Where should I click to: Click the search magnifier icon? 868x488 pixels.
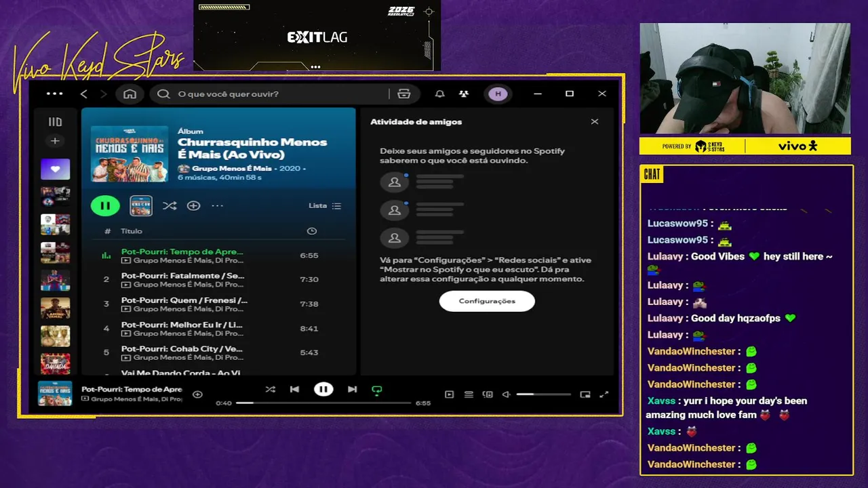tap(163, 94)
